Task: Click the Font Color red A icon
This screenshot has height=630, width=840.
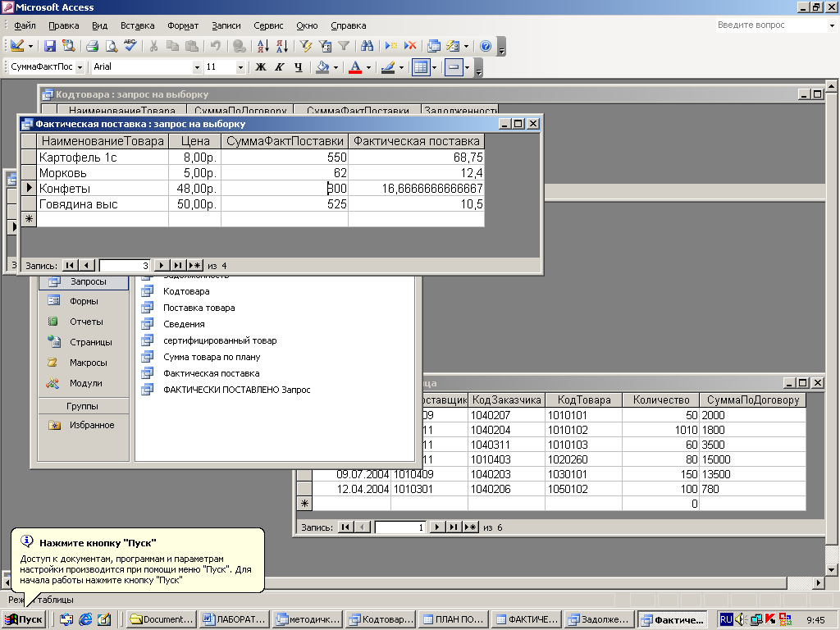Action: tap(355, 67)
